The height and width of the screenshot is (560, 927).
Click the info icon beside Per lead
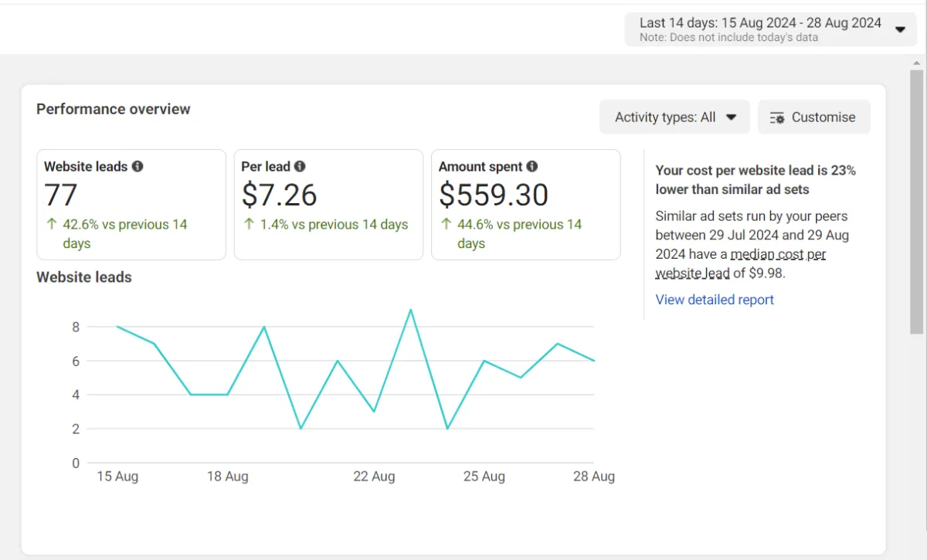[300, 166]
